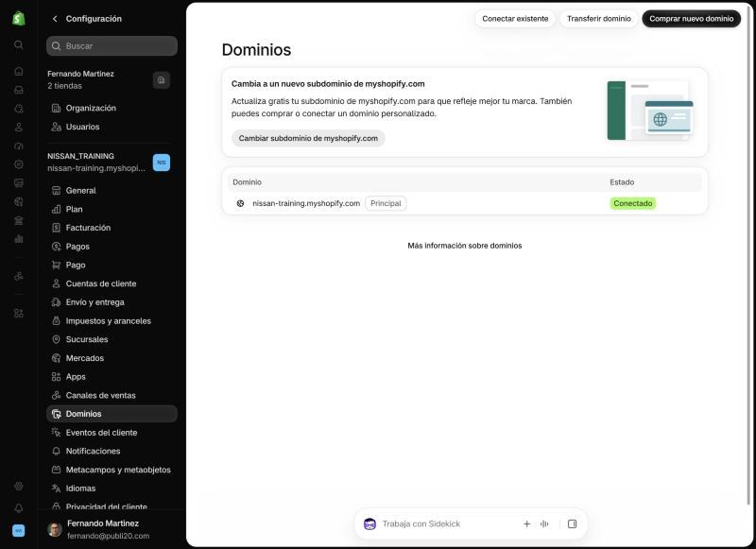
Task: Open apps grid icon in left rail
Action: click(x=18, y=314)
